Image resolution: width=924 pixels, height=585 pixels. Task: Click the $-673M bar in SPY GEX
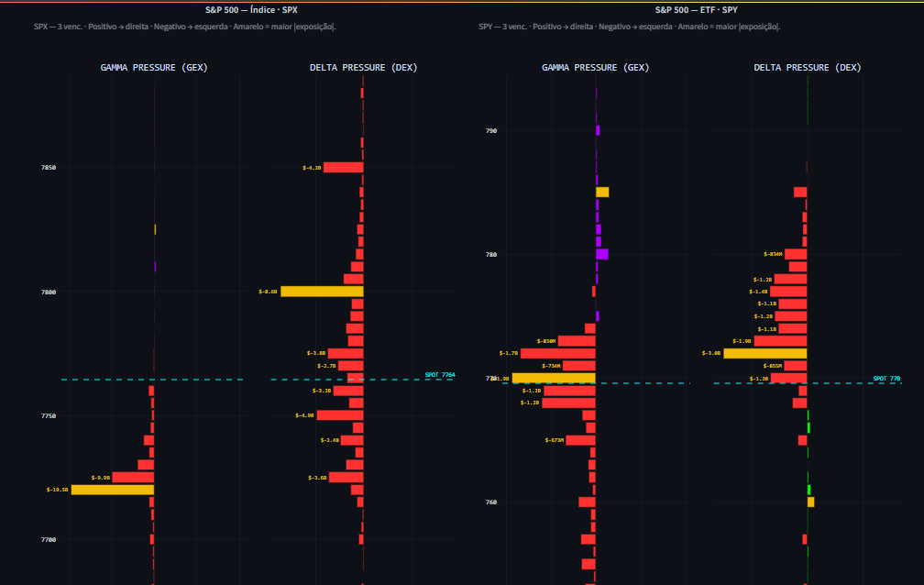(580, 440)
